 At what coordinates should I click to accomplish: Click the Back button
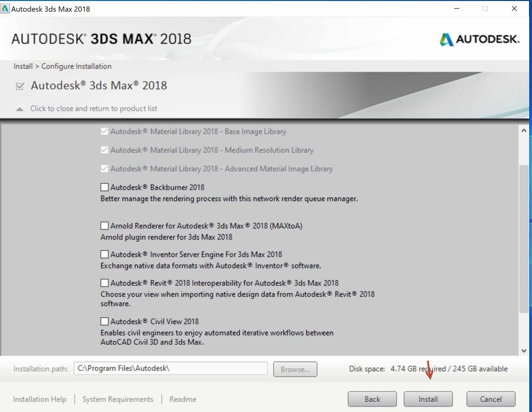click(372, 399)
